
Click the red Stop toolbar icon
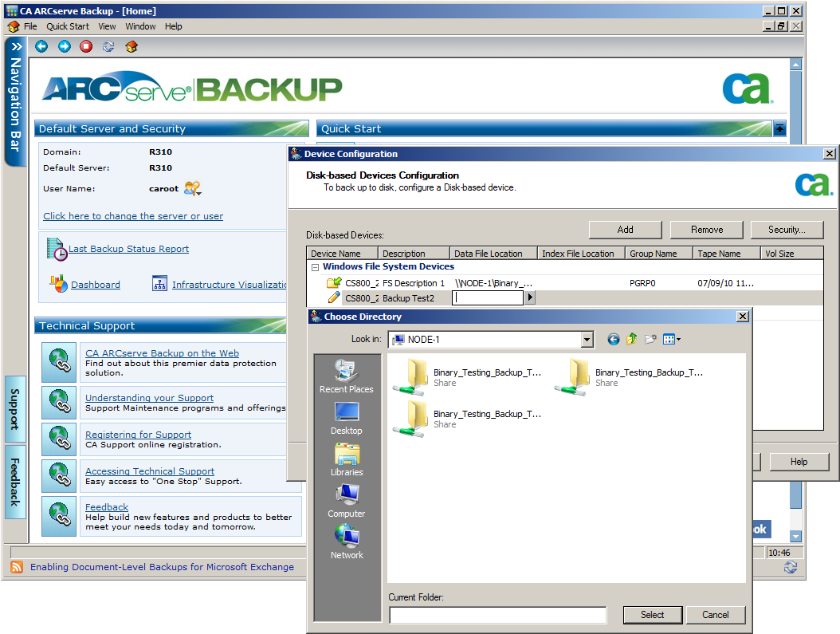click(x=86, y=46)
